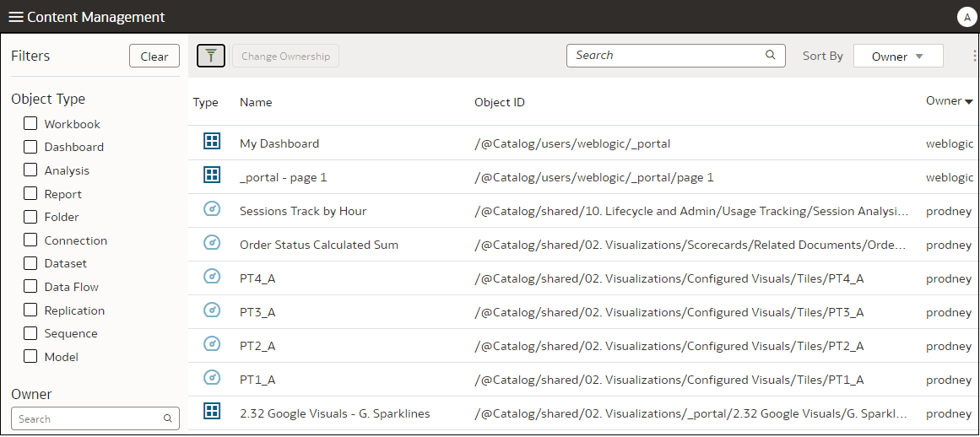Click the Name column header
This screenshot has width=980, height=437.
(257, 102)
